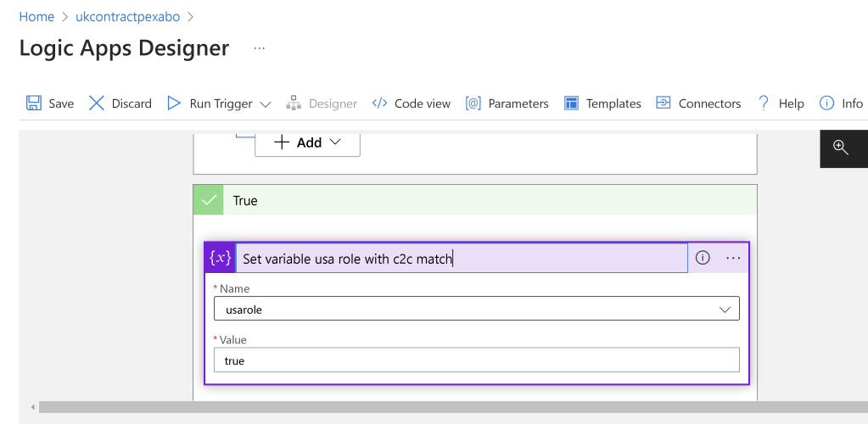Click the Add button with dropdown
Screen dimensions: 868x424
307,142
